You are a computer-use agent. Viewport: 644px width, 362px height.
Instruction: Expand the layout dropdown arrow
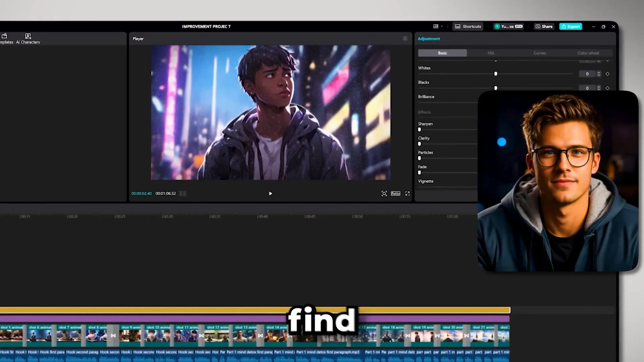click(x=442, y=26)
